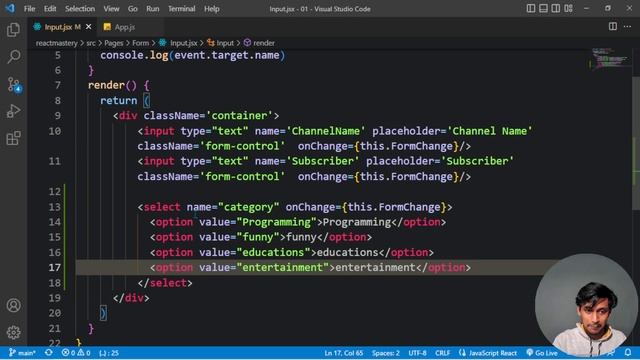Click Synchronize Changes icon in status bar

[x=49, y=353]
